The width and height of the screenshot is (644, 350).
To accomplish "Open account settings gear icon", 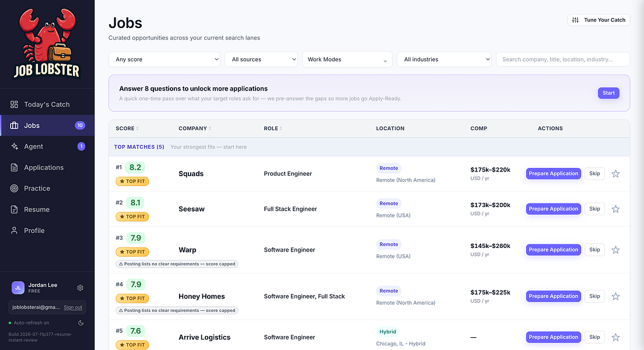I will coord(80,288).
